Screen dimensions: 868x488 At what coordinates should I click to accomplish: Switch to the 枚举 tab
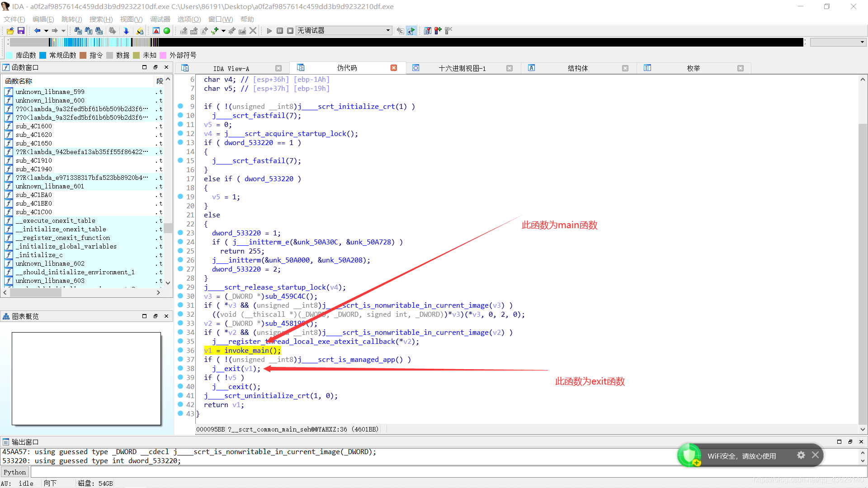point(693,68)
